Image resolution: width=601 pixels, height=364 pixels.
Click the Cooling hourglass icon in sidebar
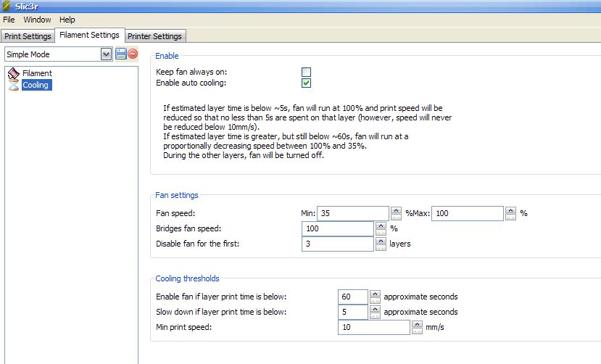pyautogui.click(x=14, y=85)
